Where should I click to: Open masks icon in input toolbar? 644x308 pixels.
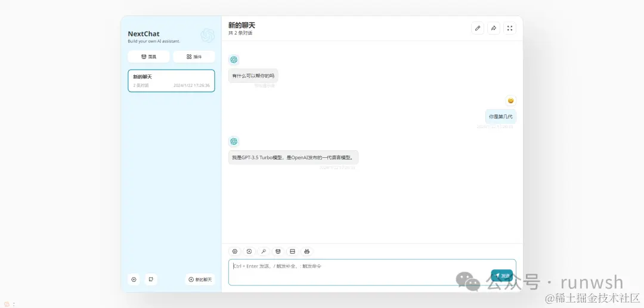pos(278,251)
